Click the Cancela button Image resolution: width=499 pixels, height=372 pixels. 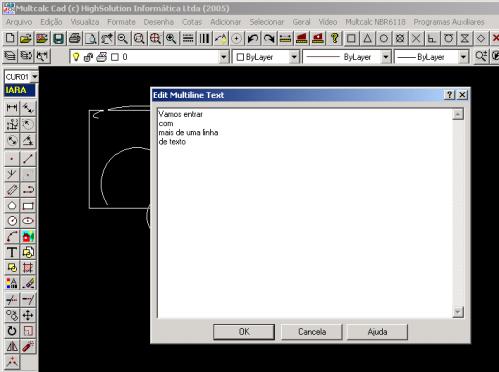point(312,332)
